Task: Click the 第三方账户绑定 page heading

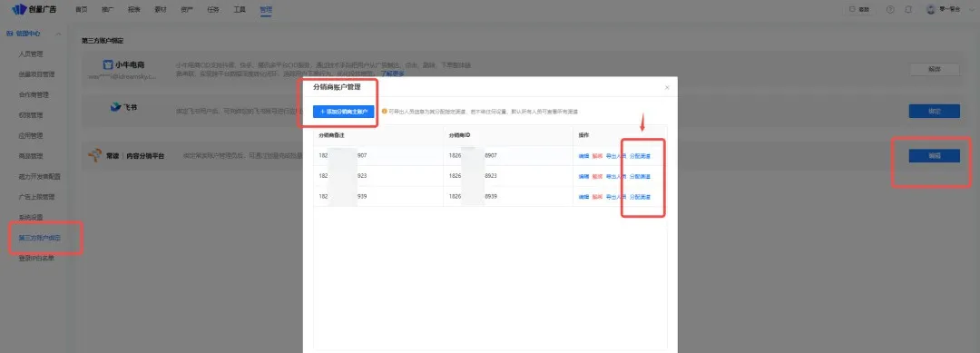Action: (x=103, y=41)
